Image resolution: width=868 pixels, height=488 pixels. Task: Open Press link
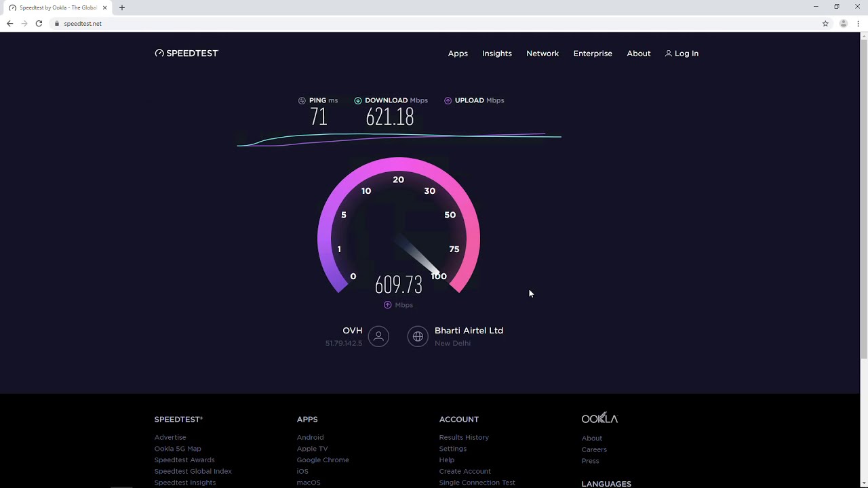[x=590, y=461]
